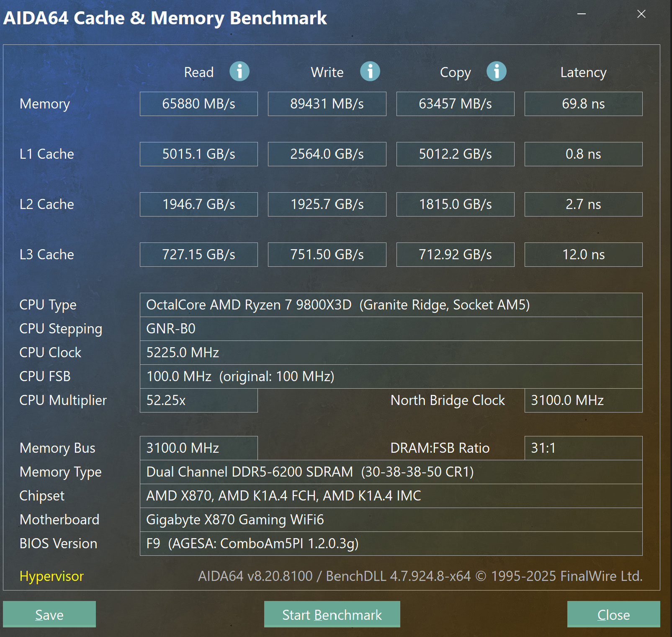The height and width of the screenshot is (637, 672).
Task: Select the North Bridge Clock value
Action: click(583, 400)
